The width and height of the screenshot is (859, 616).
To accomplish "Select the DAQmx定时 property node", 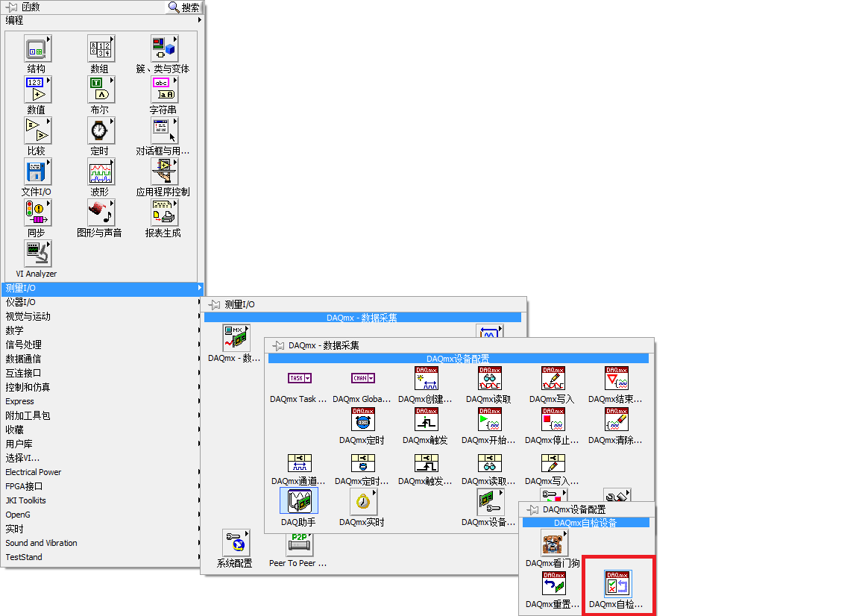I will tap(362, 463).
